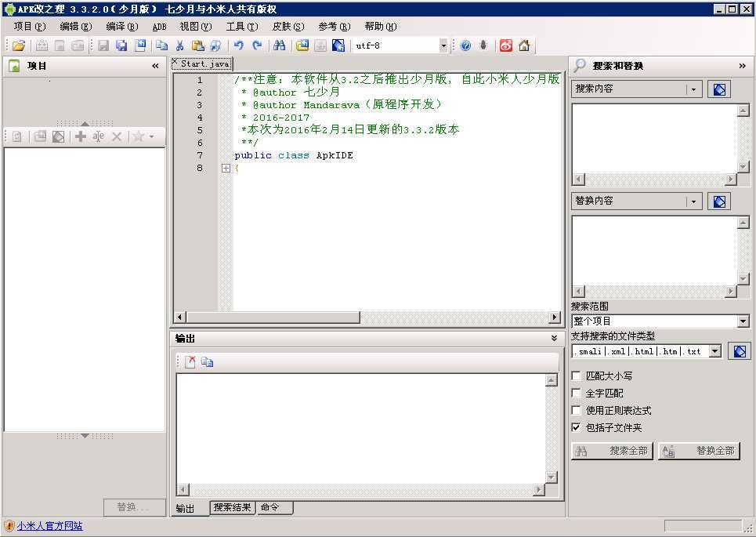Screen dimensions: 756x537
Task: Click the Find binoculars icon
Action: [279, 45]
